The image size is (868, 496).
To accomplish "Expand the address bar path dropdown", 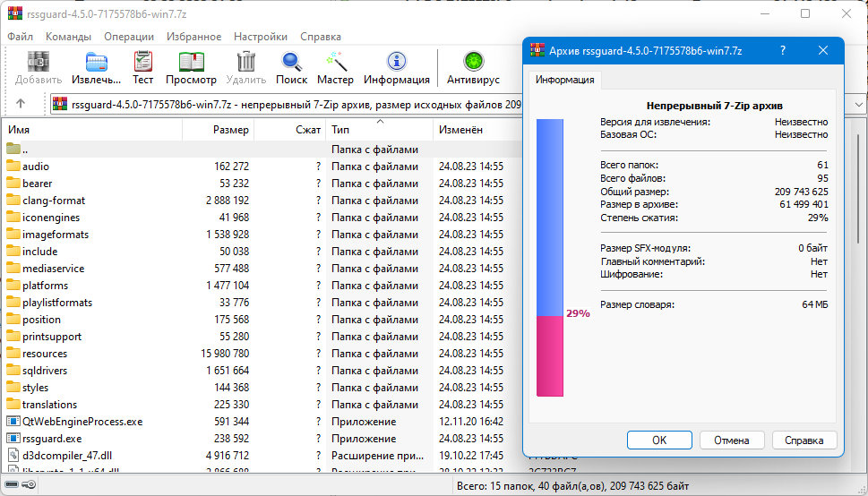I will point(858,104).
